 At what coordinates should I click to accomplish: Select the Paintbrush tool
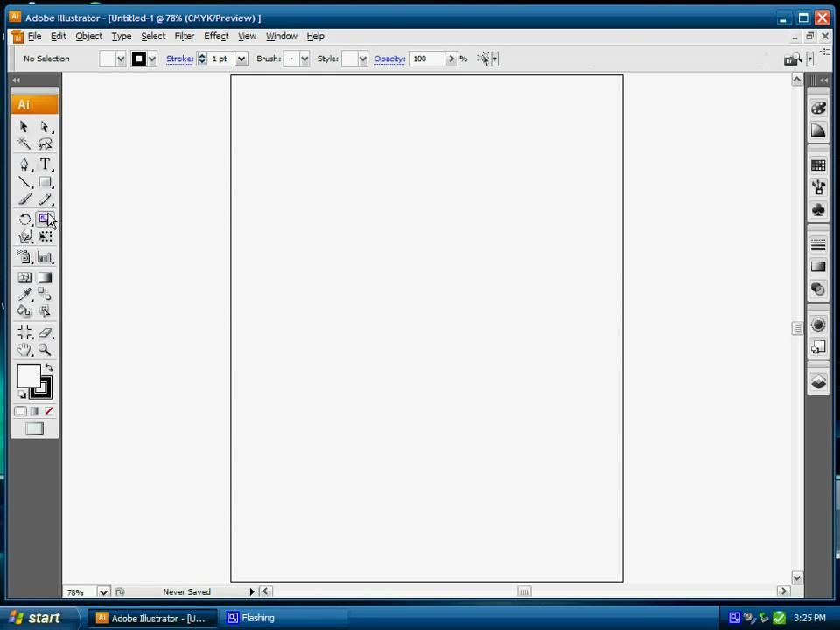tap(24, 199)
